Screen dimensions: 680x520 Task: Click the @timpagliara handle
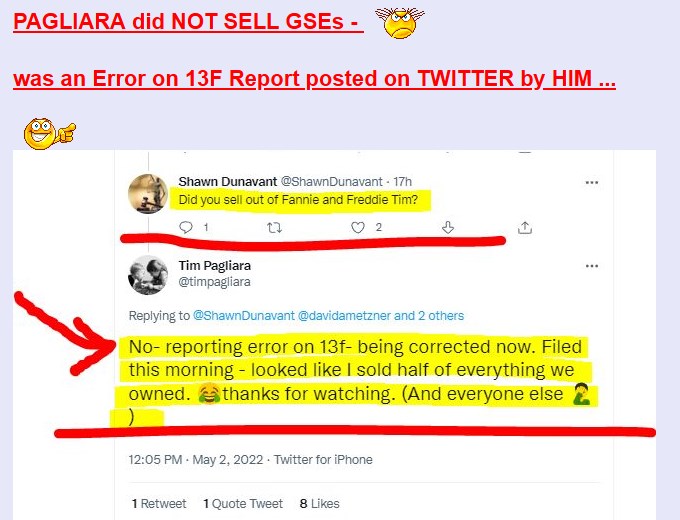pyautogui.click(x=215, y=282)
